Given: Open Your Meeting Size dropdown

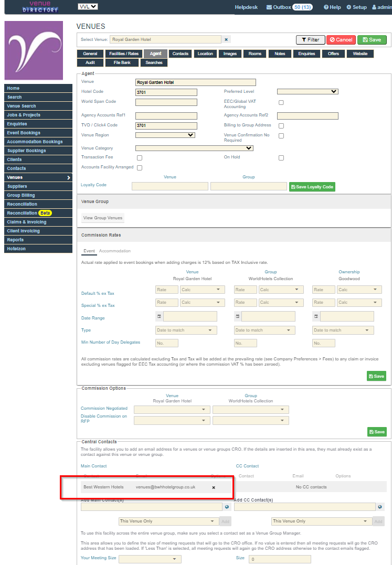Looking at the screenshot, I should point(150,559).
